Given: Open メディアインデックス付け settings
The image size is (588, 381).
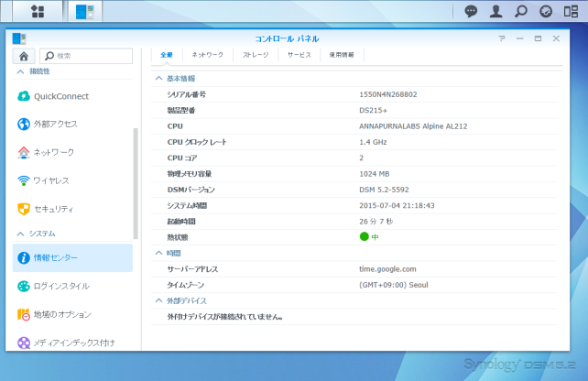Looking at the screenshot, I should 72,343.
